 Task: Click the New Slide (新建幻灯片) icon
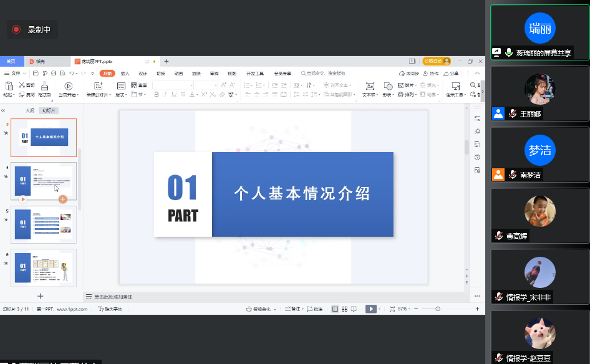point(98,86)
